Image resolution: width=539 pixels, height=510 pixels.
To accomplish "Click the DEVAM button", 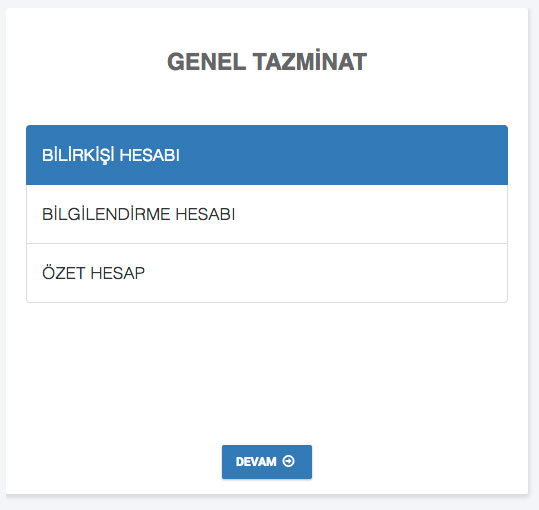I will click(x=267, y=462).
